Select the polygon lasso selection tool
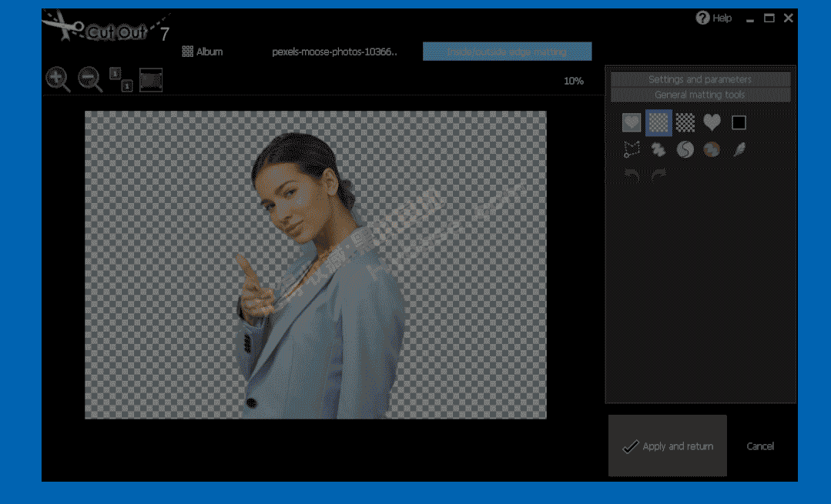 (632, 150)
